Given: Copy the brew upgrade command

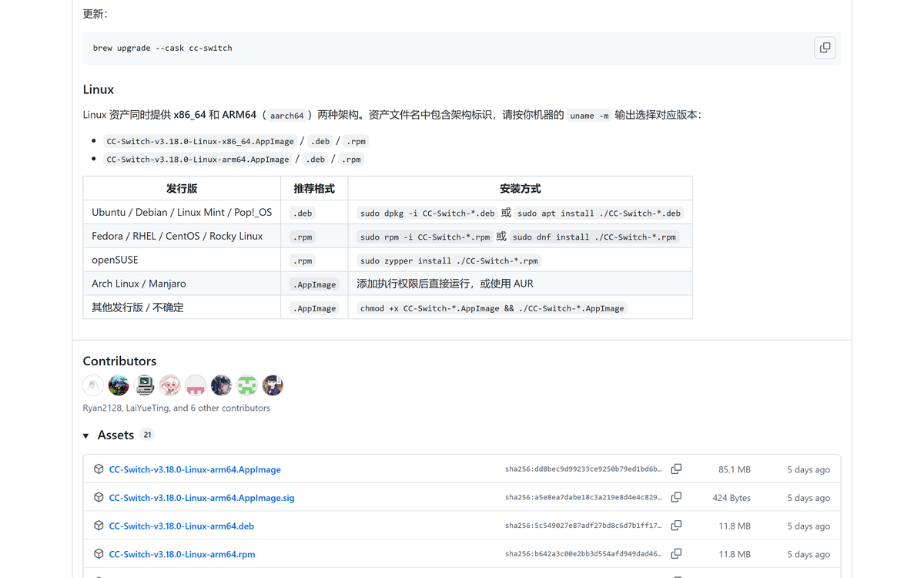Looking at the screenshot, I should point(825,48).
